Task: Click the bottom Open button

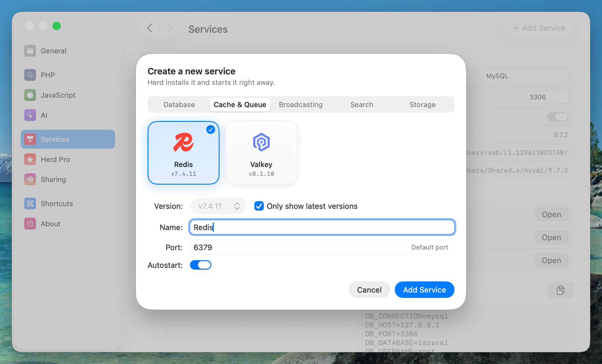Action: coord(551,260)
